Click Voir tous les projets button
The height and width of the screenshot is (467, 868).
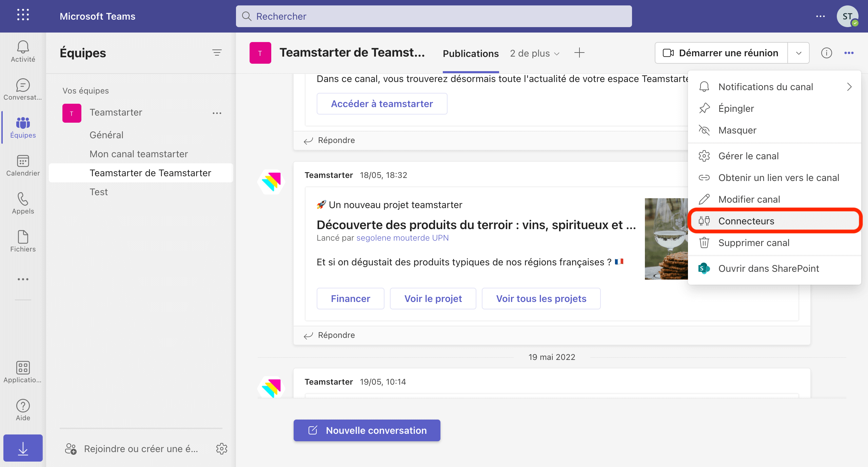541,299
